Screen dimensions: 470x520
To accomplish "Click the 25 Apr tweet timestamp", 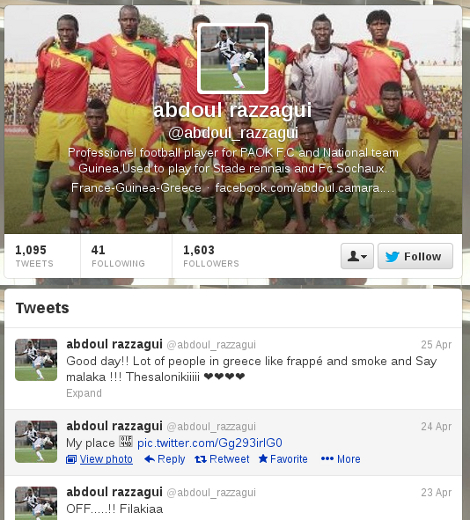I will 436,344.
